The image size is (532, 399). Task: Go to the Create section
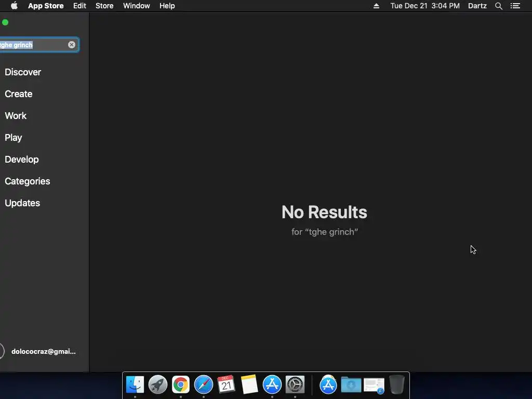[19, 94]
